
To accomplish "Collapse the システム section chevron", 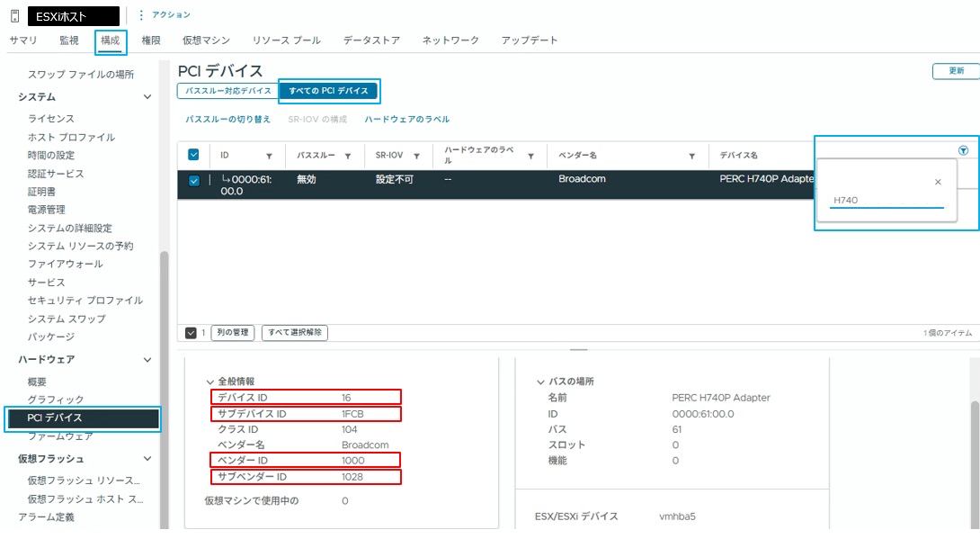I will coord(147,97).
